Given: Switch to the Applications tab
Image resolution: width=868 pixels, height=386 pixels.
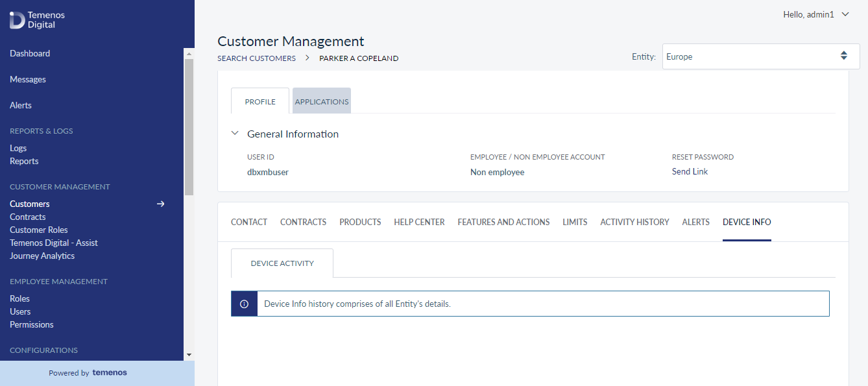Looking at the screenshot, I should [322, 101].
